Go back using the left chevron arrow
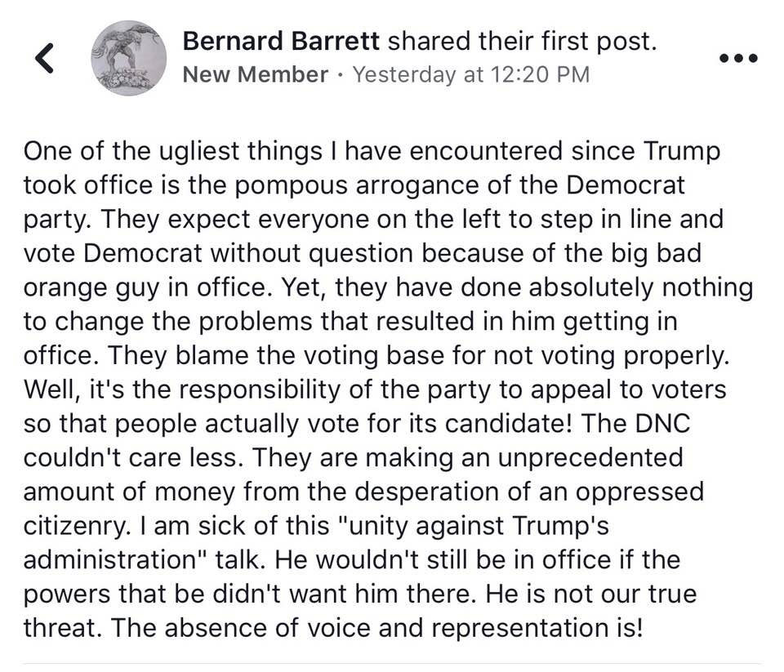 tap(46, 59)
